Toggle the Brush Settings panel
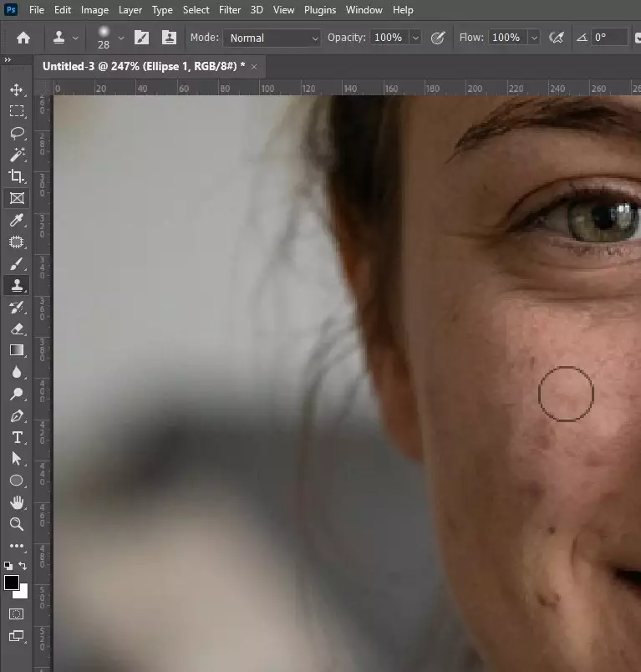Screen dimensions: 641x672 pyautogui.click(x=142, y=38)
